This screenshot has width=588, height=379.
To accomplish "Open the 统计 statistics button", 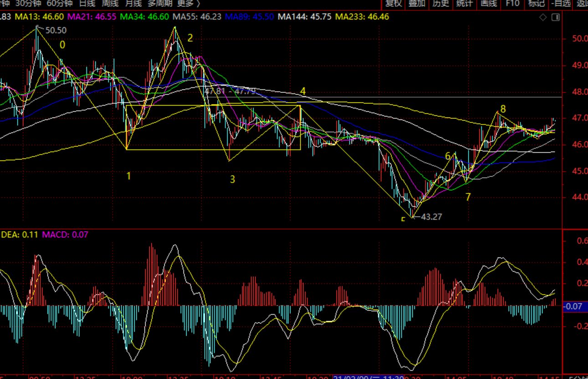I will (x=464, y=4).
